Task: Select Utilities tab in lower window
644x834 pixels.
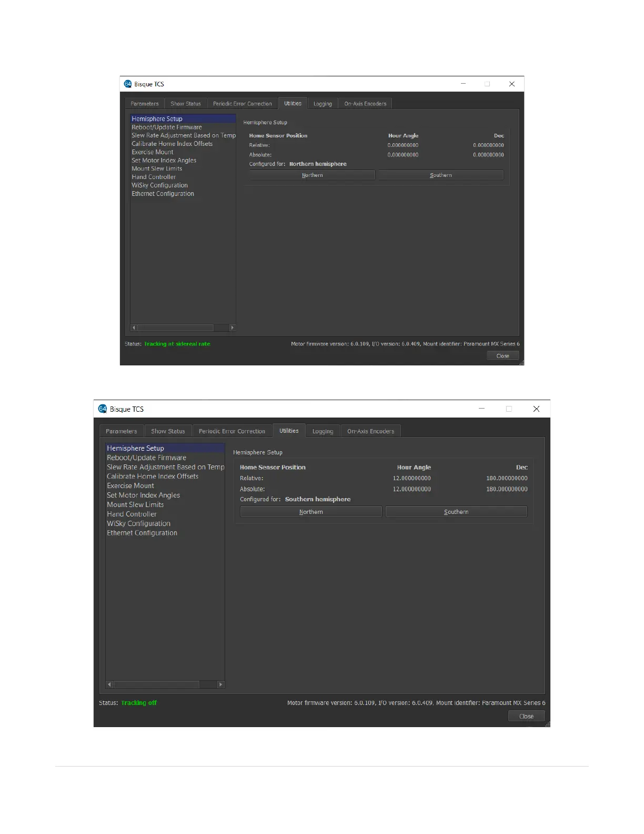Action: 289,431
